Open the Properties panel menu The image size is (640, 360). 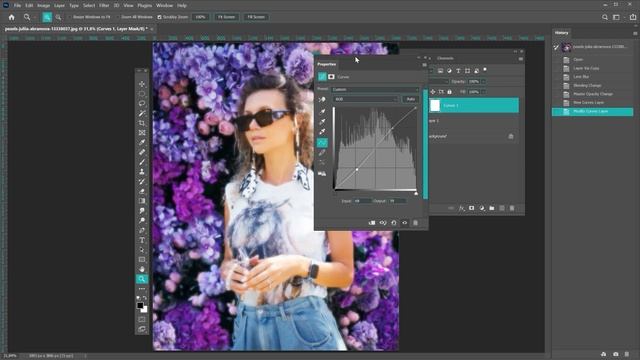tap(424, 65)
